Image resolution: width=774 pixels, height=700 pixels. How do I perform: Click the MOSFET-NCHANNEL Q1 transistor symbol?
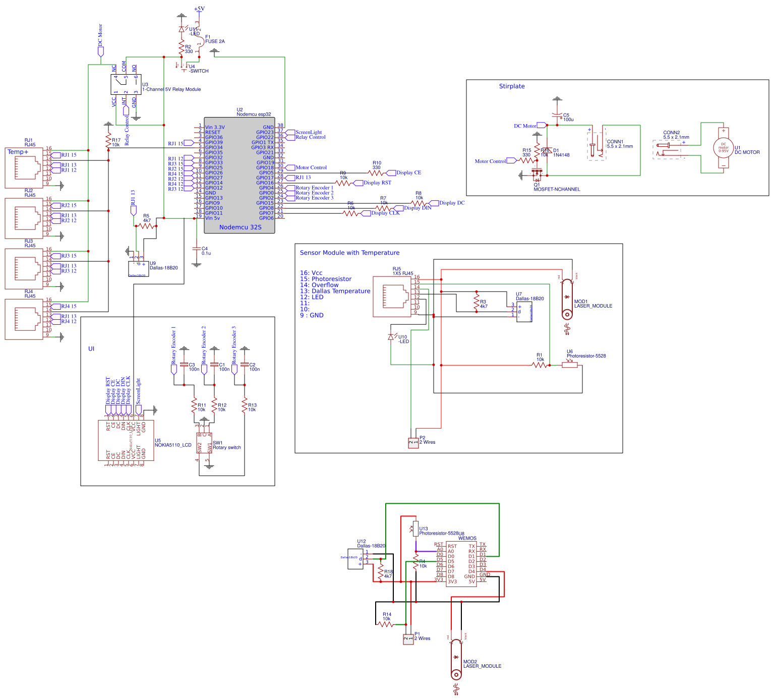(538, 174)
